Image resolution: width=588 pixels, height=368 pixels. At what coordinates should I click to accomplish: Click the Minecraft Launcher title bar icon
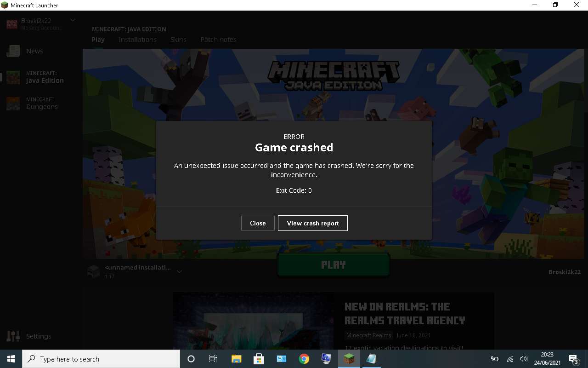pos(5,5)
